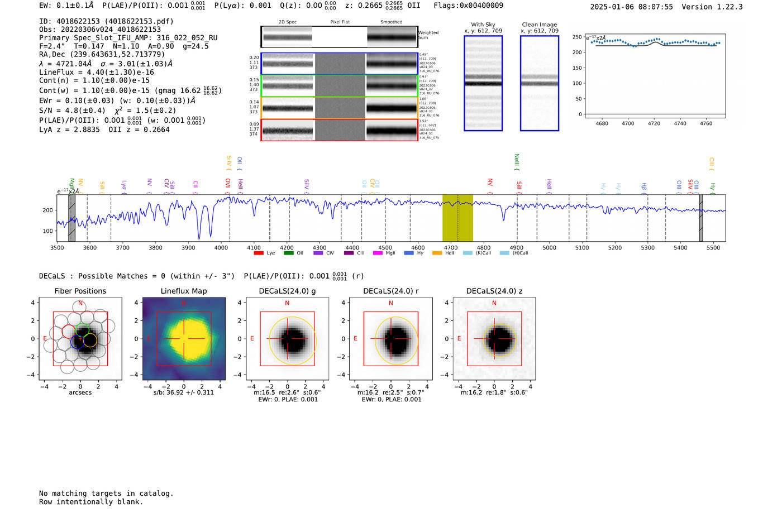Image resolution: width=782 pixels, height=532 pixels.
Task: Click the green OII legend swatch
Action: point(288,253)
